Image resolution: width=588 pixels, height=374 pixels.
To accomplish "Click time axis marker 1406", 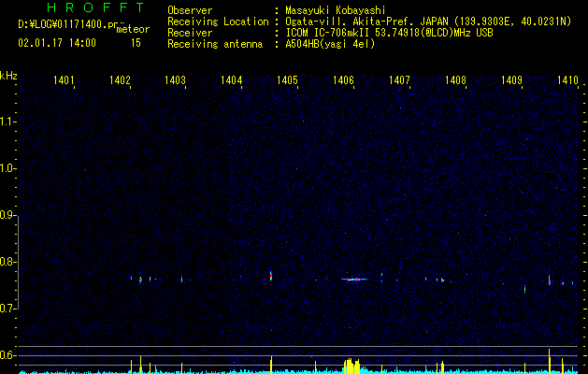I will 343,79.
